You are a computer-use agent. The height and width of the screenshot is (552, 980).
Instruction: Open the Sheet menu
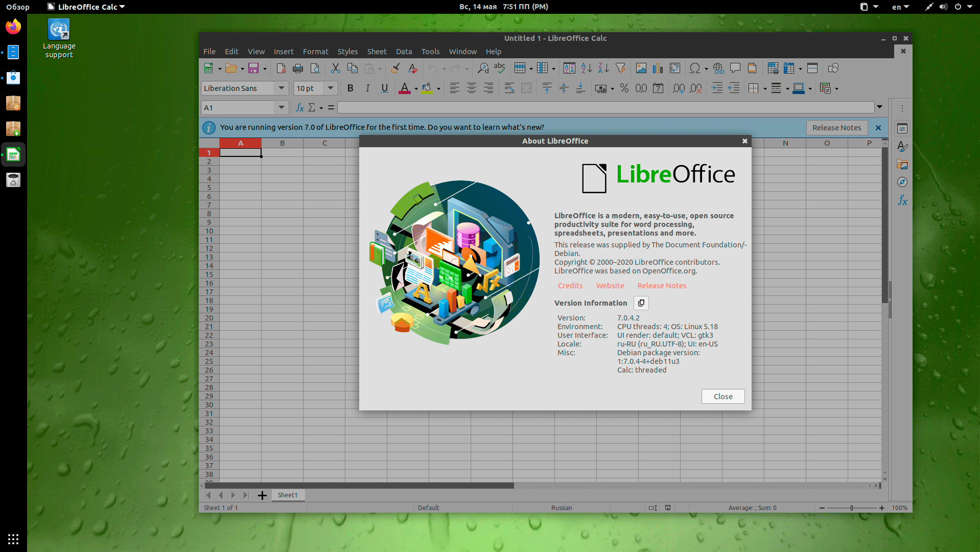(x=377, y=52)
